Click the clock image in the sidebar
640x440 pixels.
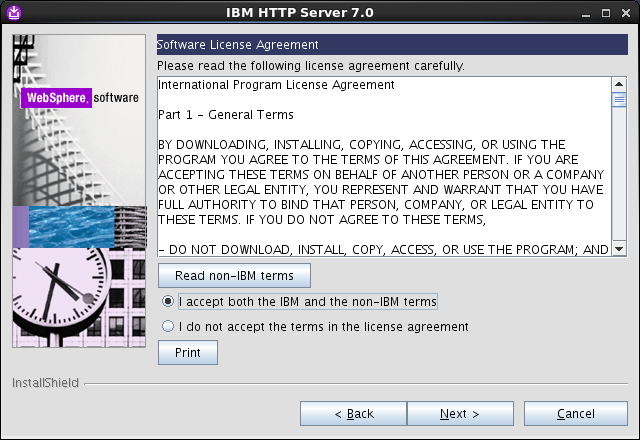(x=61, y=293)
